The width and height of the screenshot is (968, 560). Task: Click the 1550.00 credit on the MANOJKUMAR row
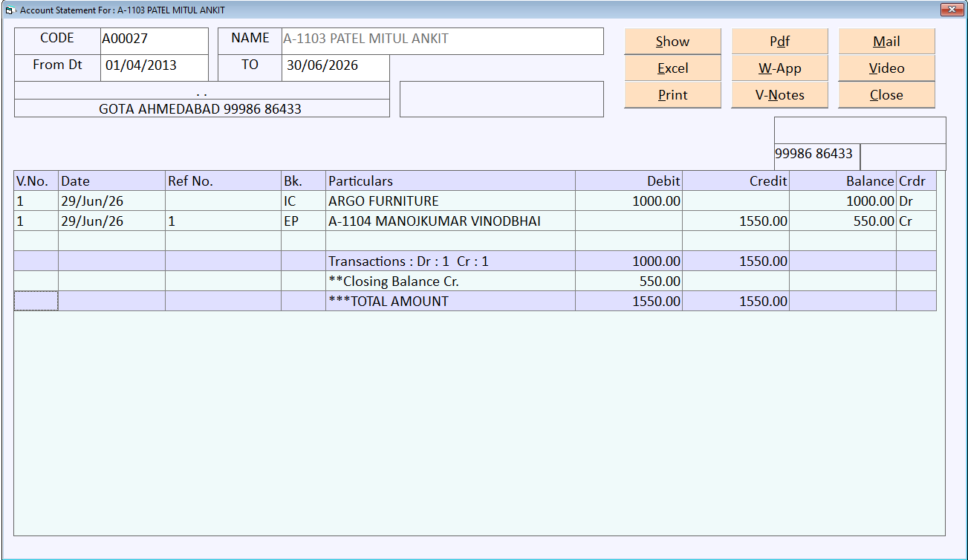735,221
